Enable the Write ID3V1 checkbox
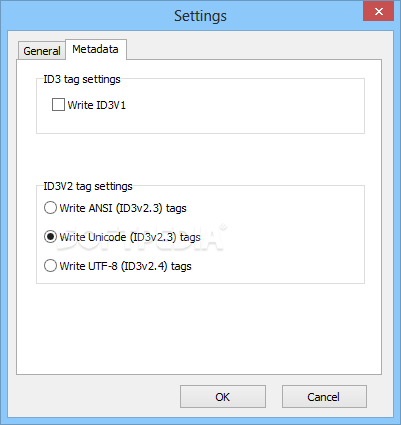The image size is (401, 425). click(58, 105)
